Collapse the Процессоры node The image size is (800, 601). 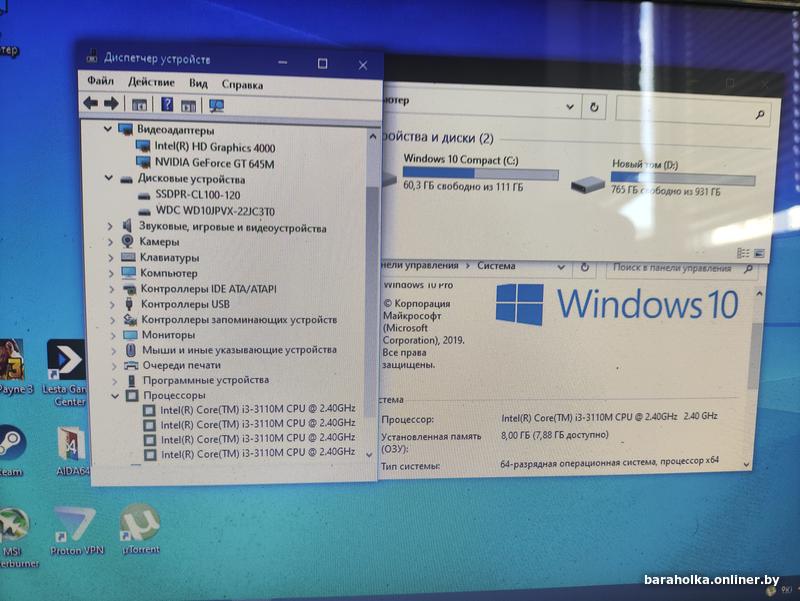[115, 395]
